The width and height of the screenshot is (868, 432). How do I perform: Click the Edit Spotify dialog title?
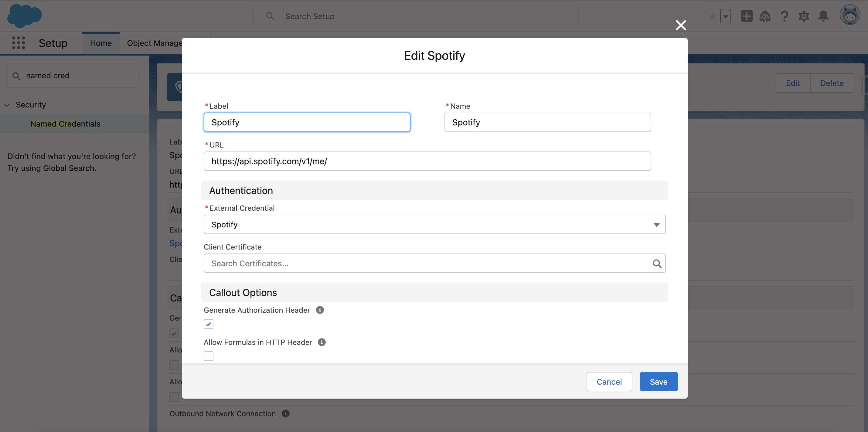click(434, 55)
